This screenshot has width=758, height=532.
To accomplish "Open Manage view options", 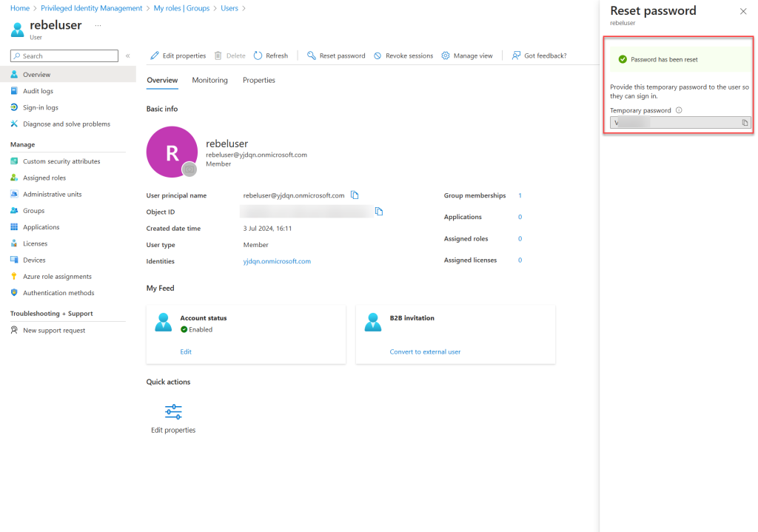I will 467,55.
